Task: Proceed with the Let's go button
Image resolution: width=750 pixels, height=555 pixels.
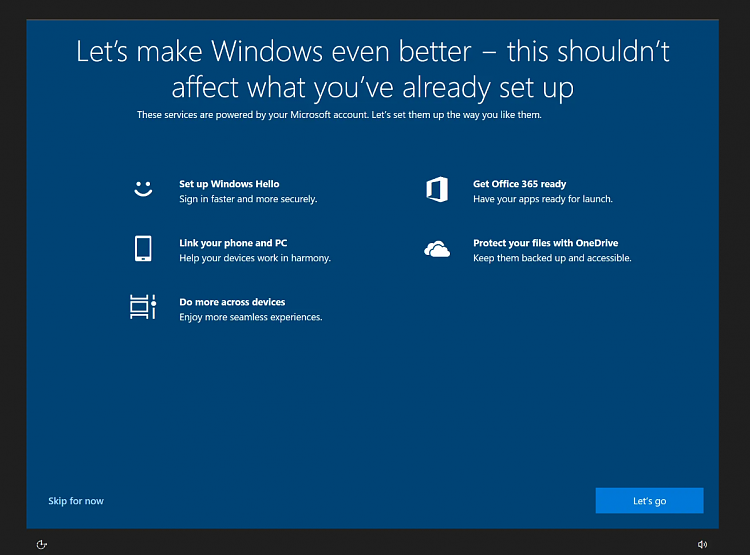Action: click(650, 500)
